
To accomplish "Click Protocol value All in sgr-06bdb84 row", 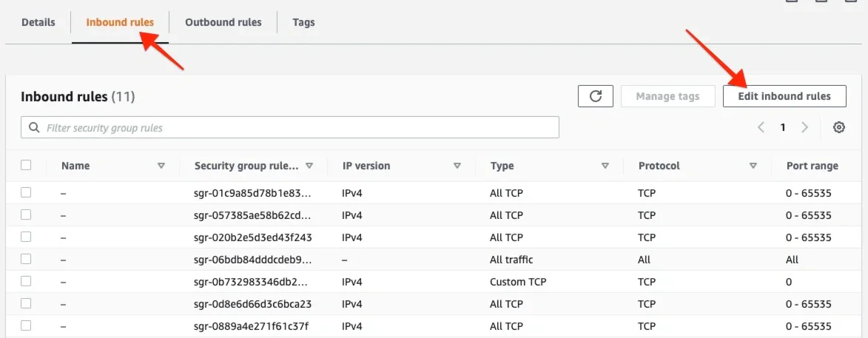I will [645, 260].
